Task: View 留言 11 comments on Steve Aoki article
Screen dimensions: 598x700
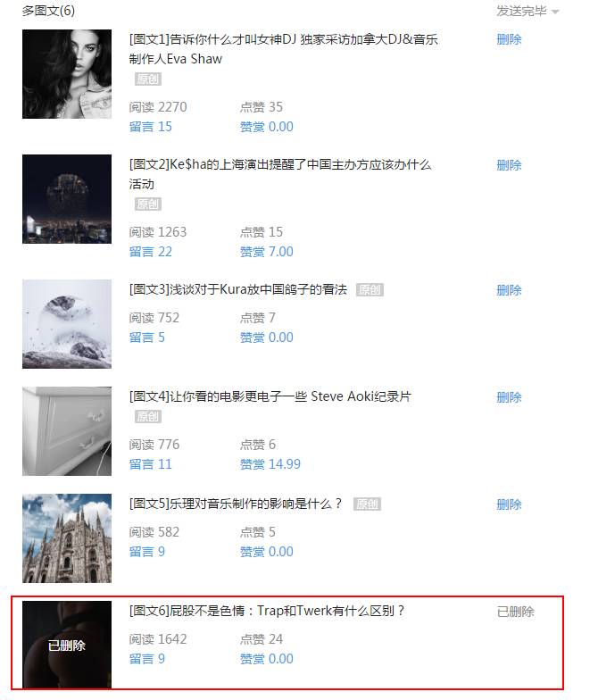Action: click(x=150, y=464)
